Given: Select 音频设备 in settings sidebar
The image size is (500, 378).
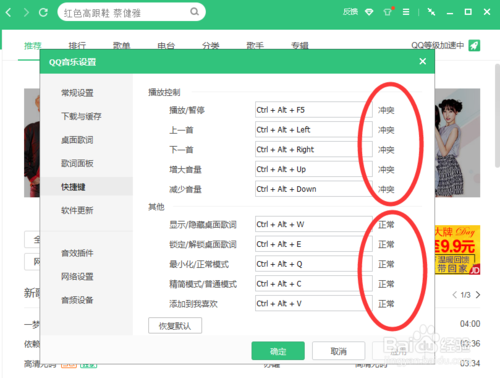Looking at the screenshot, I should pyautogui.click(x=77, y=300).
